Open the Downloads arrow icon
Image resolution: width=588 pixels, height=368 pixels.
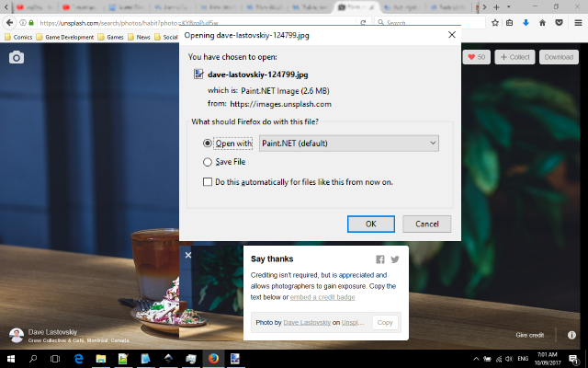pyautogui.click(x=526, y=23)
